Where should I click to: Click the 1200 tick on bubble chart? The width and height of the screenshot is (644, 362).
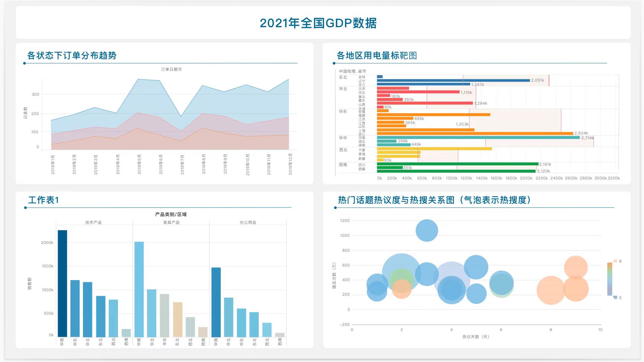[345, 220]
